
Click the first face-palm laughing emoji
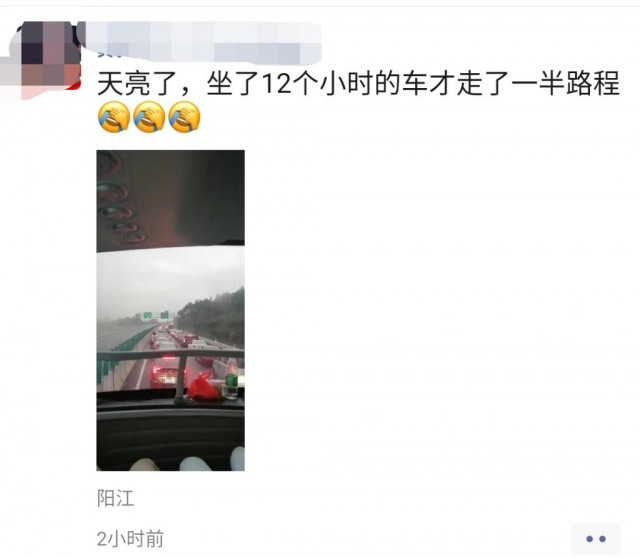[114, 117]
